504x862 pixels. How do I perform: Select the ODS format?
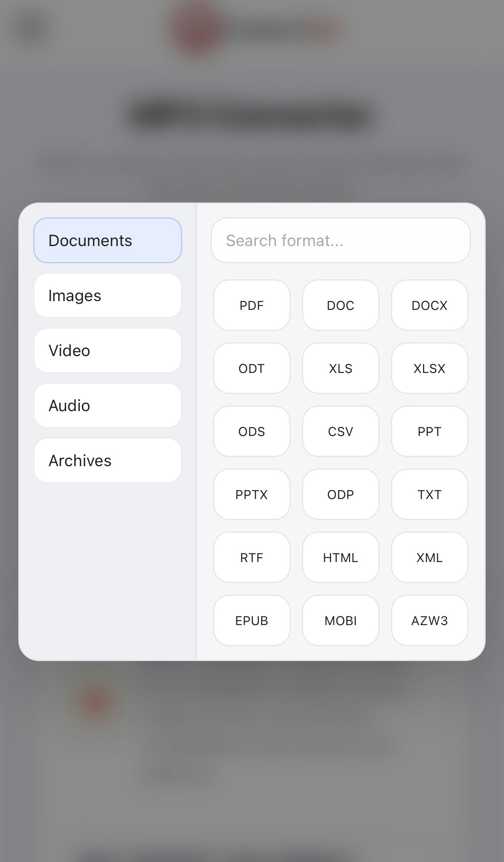pos(252,431)
